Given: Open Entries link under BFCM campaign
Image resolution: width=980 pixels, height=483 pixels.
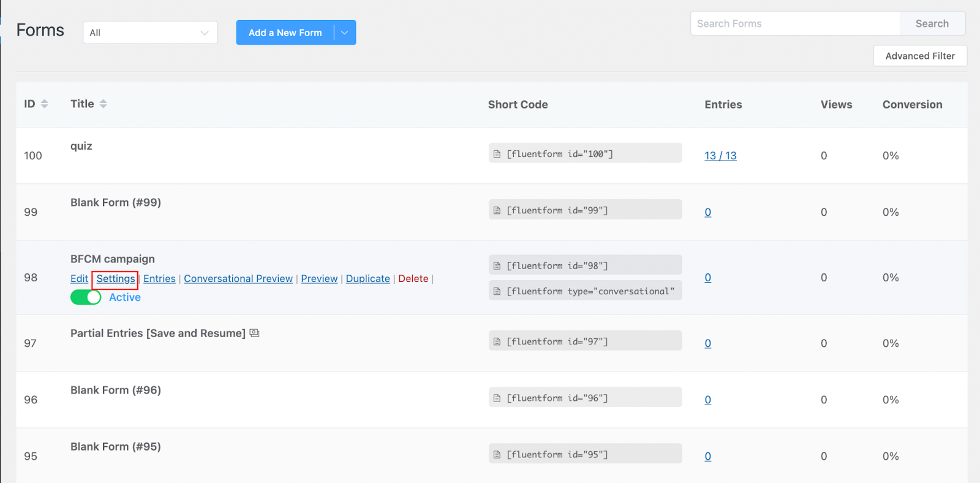Looking at the screenshot, I should coord(159,278).
